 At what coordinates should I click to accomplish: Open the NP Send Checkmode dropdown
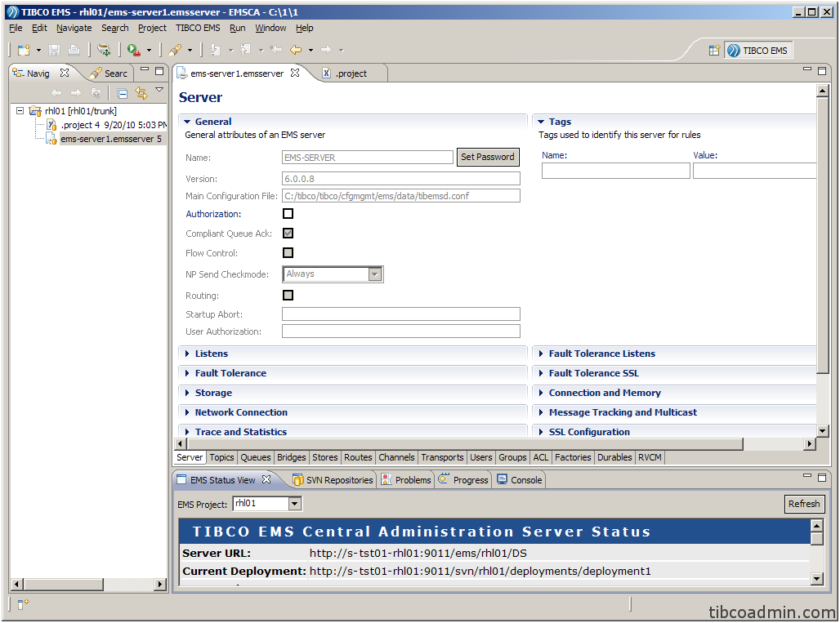tap(375, 274)
